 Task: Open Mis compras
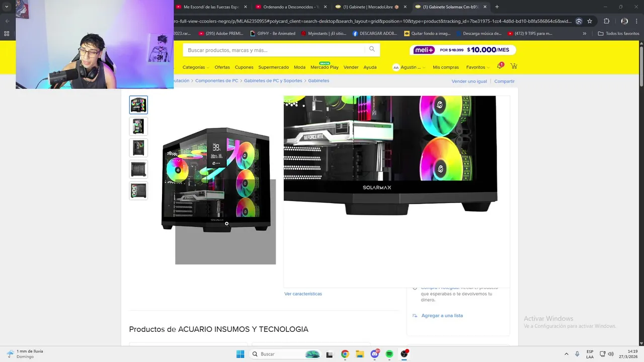click(446, 67)
